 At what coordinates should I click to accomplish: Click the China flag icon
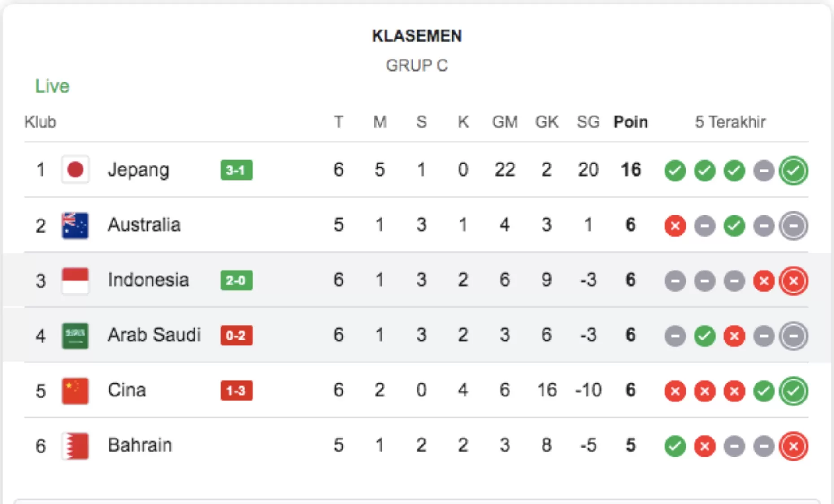click(x=75, y=391)
